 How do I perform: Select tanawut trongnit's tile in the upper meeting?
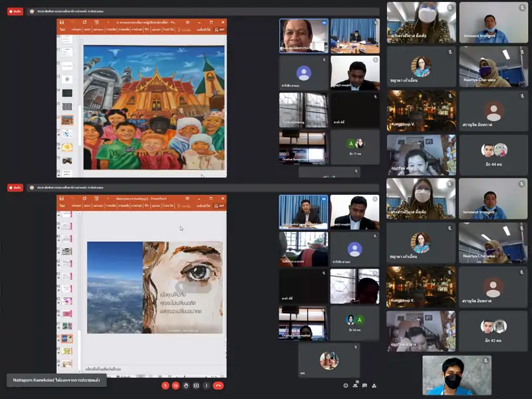[493, 23]
